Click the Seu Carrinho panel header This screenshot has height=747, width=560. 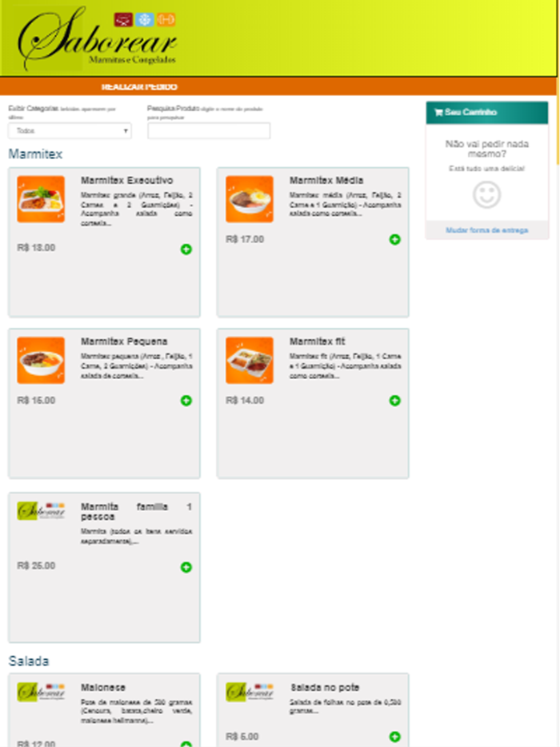click(486, 113)
